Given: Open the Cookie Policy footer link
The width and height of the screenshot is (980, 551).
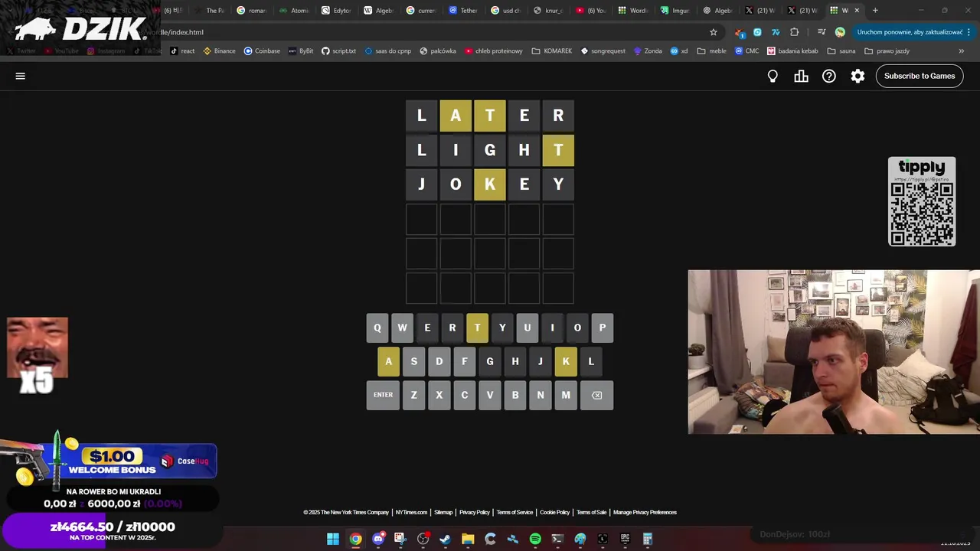Looking at the screenshot, I should click(x=554, y=512).
